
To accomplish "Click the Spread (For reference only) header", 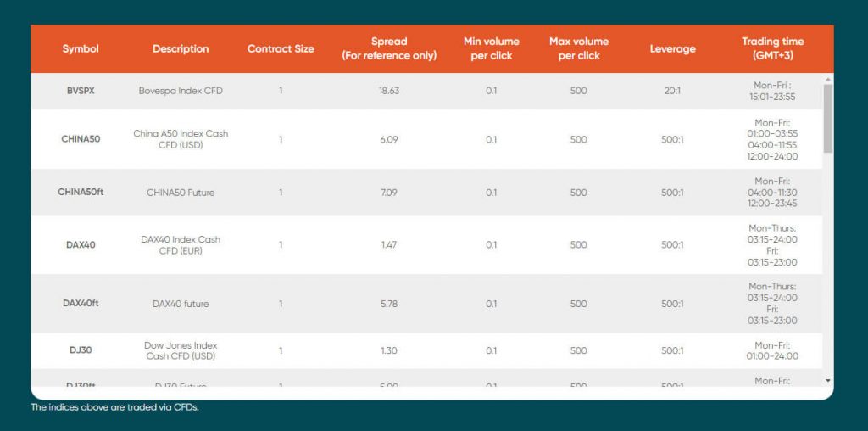I will (389, 48).
